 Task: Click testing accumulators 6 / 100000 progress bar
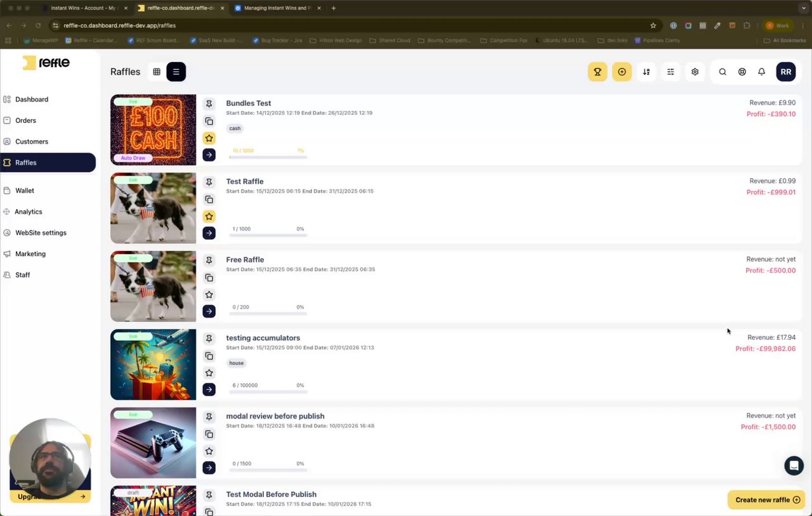click(x=268, y=391)
